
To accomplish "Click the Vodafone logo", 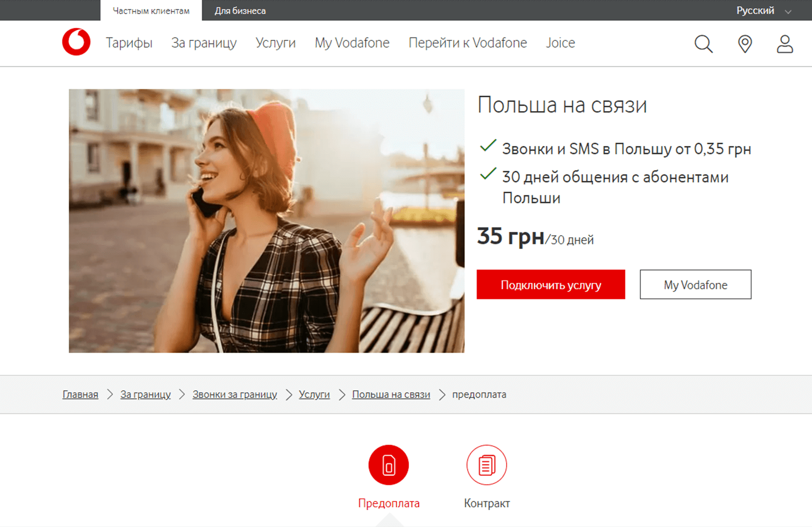I will click(76, 42).
